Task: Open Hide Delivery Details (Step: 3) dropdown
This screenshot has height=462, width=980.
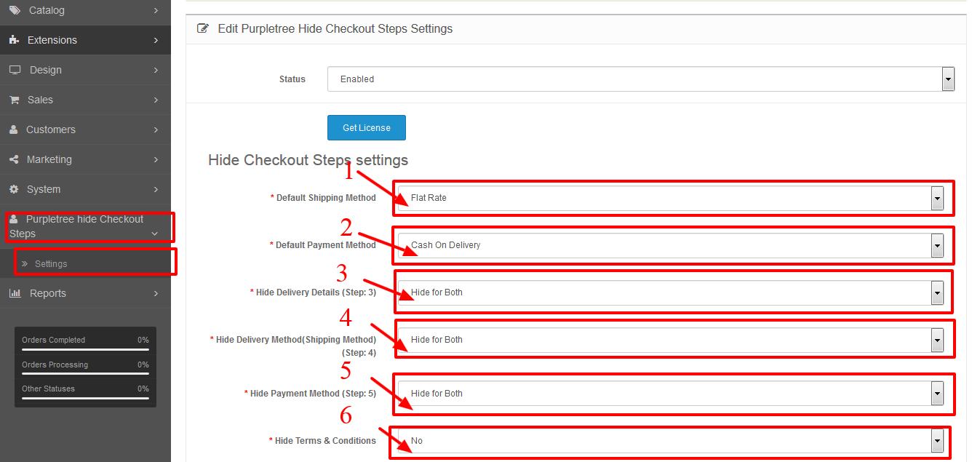Action: pyautogui.click(x=671, y=292)
